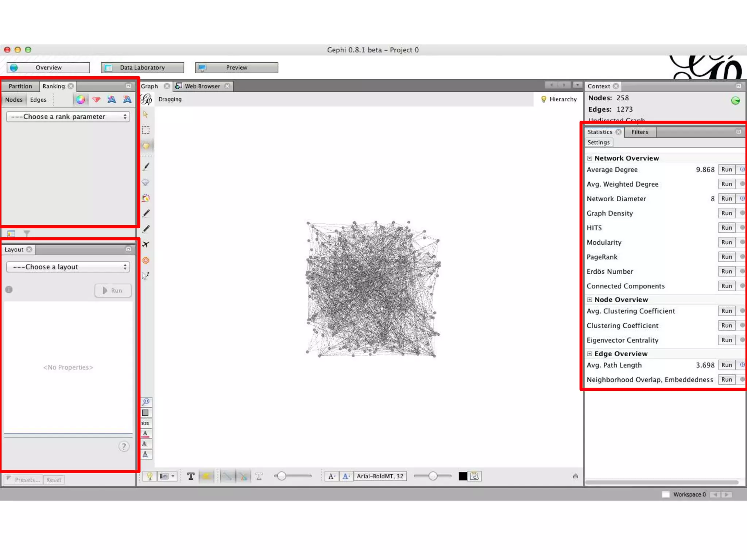Image resolution: width=747 pixels, height=560 pixels.
Task: Open the Data Laboratory view
Action: (142, 67)
